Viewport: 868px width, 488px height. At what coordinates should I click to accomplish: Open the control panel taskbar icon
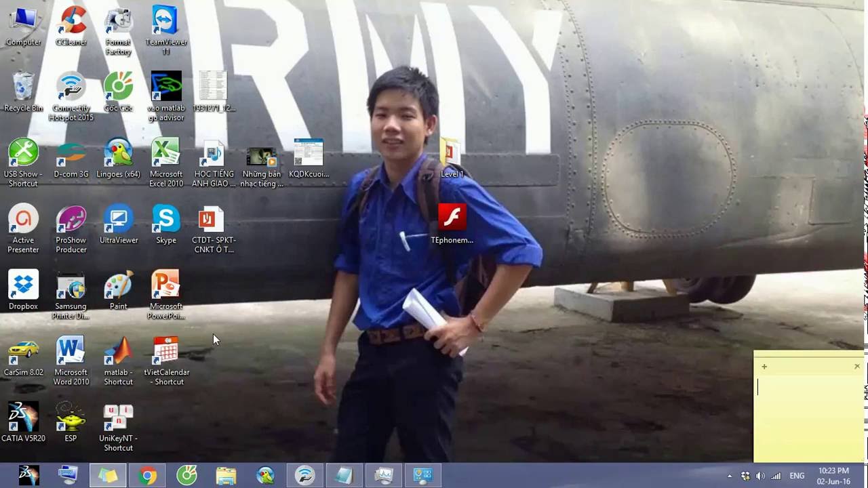(422, 475)
